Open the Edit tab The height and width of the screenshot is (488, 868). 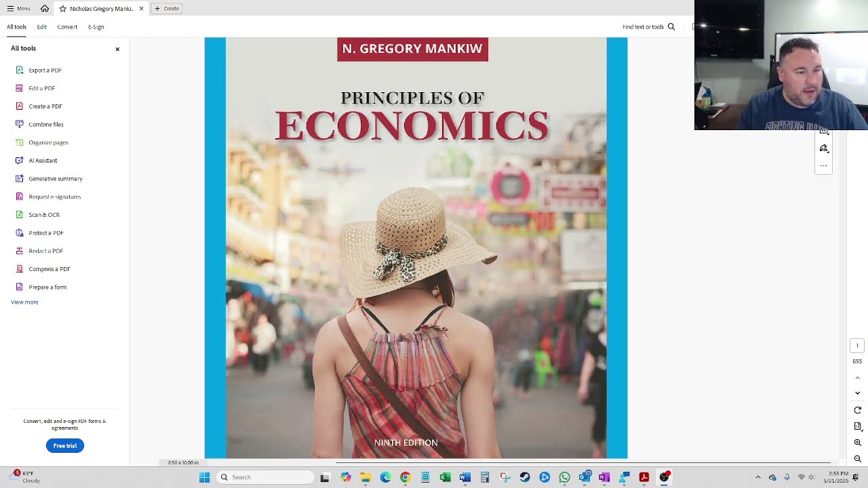(x=42, y=27)
